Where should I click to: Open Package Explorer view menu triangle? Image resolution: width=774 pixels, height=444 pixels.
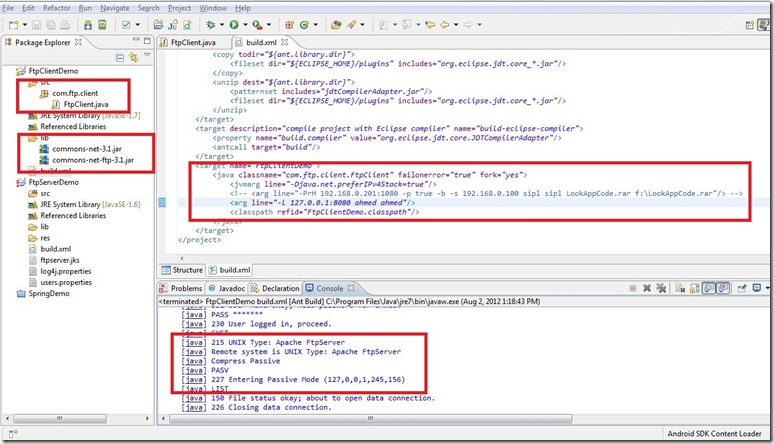tap(147, 55)
